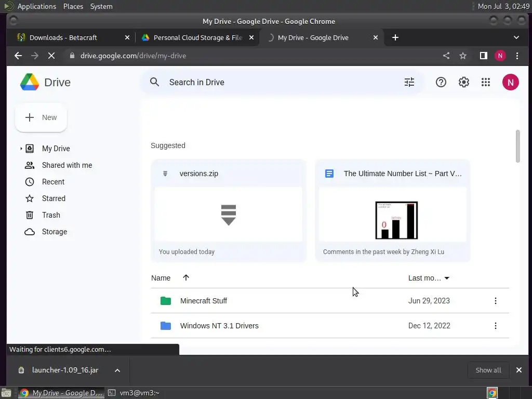Share this page from the address bar

coord(446,56)
